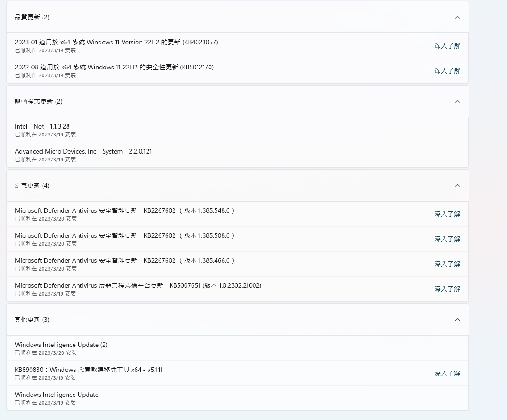The width and height of the screenshot is (507, 420).
Task: Open 深入了解 for Defender version 1.385.466.0
Action: [447, 264]
